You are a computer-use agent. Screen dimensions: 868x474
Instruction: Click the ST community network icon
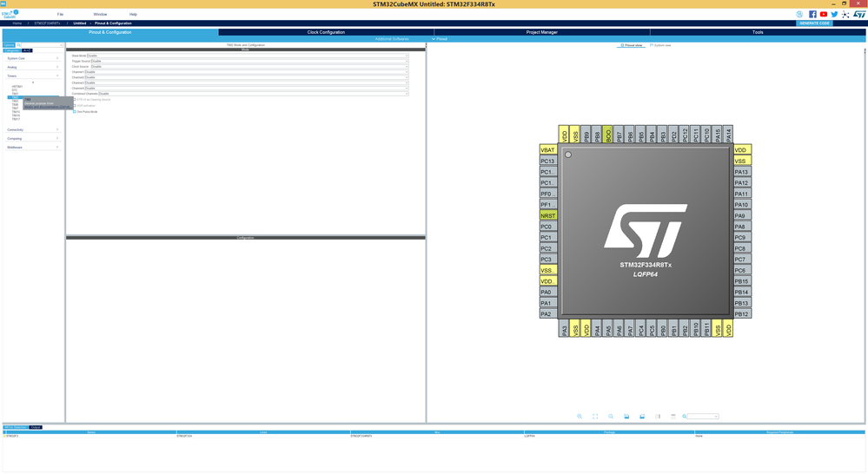845,15
